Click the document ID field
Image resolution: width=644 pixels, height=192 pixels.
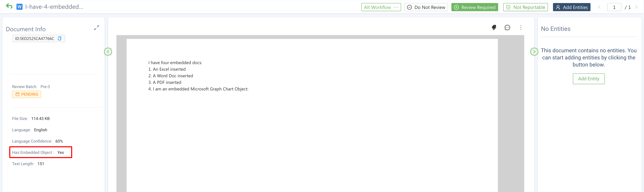tap(34, 39)
